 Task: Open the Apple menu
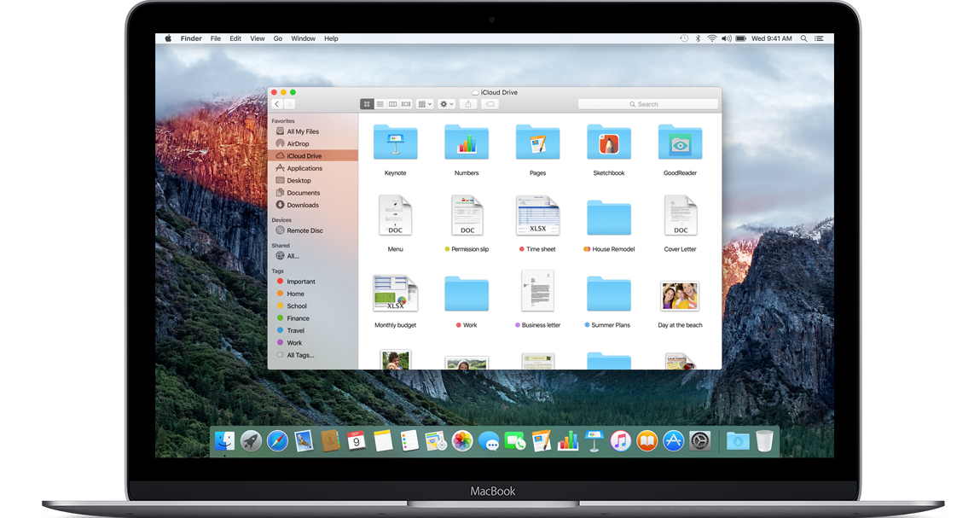click(x=168, y=38)
